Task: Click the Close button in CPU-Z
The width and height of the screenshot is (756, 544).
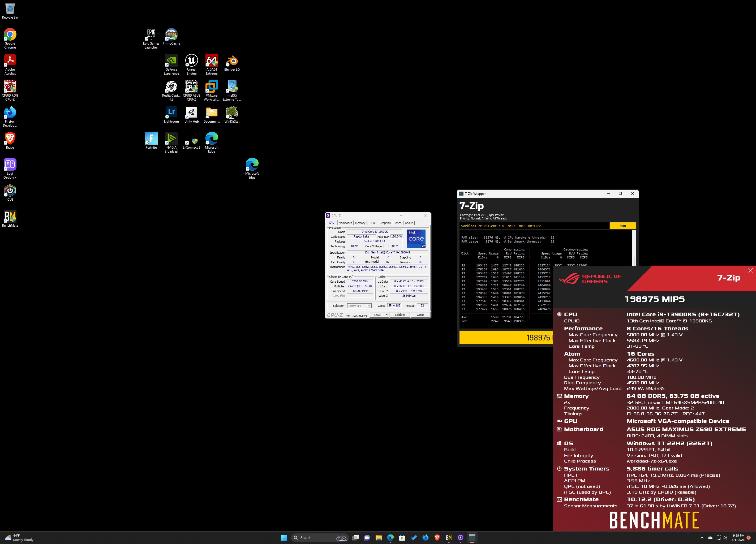Action: [x=420, y=315]
